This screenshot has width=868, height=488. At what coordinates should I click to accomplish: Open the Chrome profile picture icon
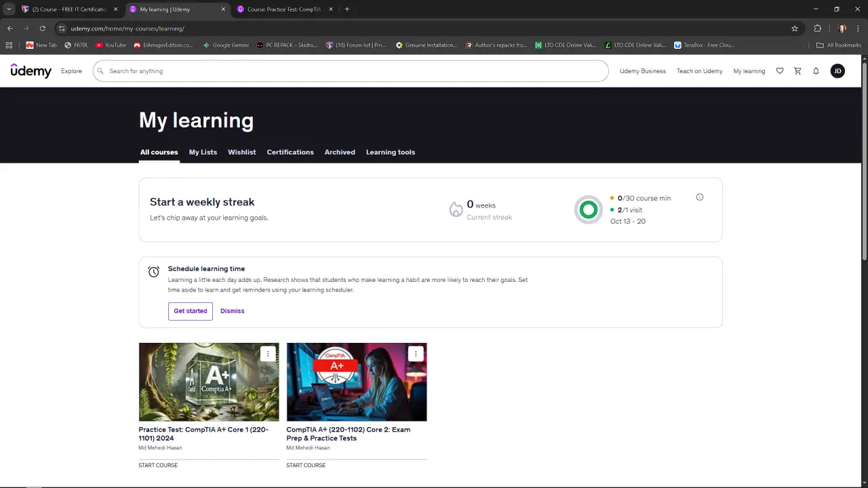point(842,28)
